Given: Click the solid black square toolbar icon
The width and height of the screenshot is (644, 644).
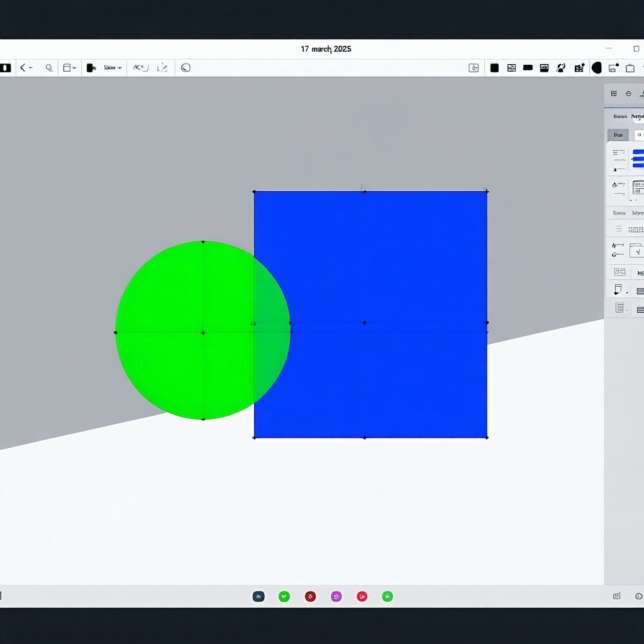Looking at the screenshot, I should coord(494,68).
